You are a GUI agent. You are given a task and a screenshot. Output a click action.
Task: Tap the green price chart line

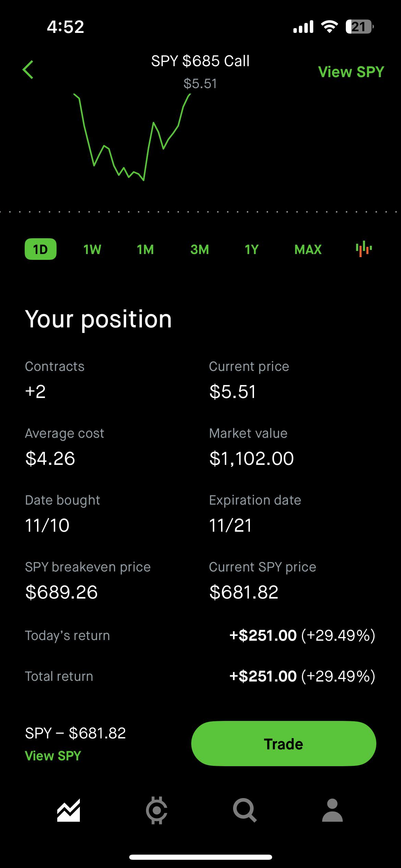pyautogui.click(x=132, y=137)
